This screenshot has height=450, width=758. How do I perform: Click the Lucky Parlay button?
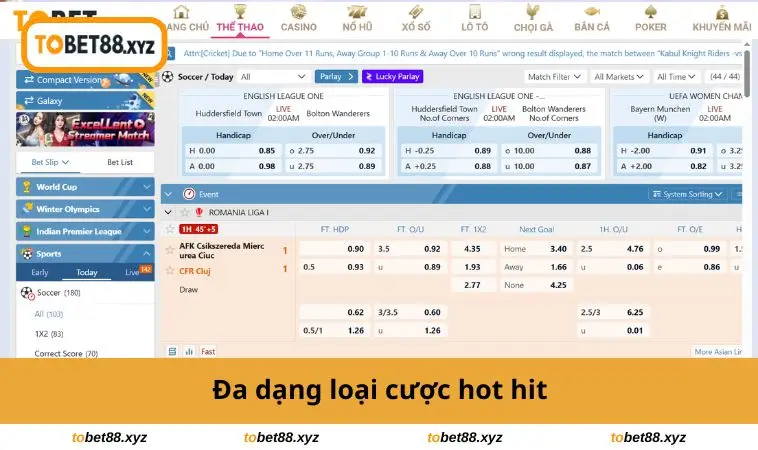pos(393,76)
